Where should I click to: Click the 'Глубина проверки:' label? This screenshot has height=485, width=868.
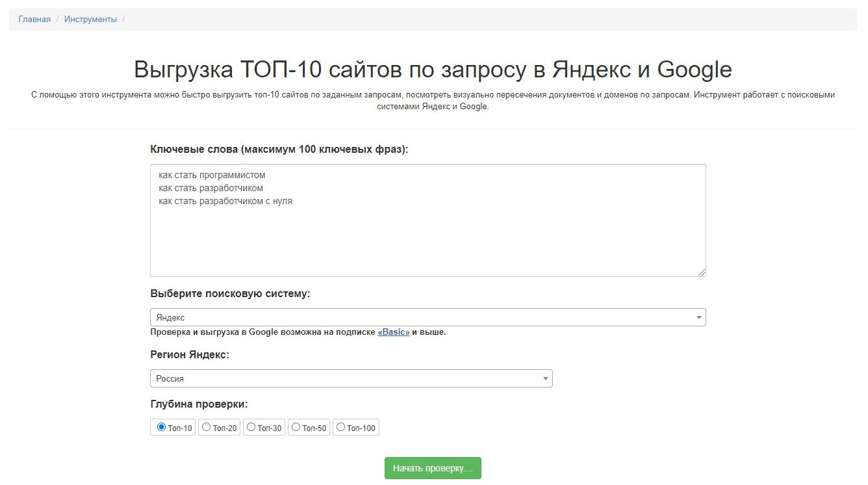(x=199, y=404)
